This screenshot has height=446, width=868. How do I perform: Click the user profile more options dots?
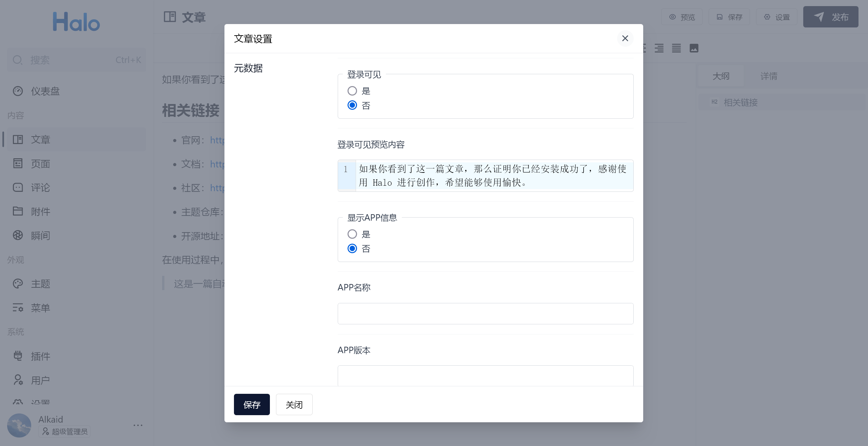click(x=138, y=425)
